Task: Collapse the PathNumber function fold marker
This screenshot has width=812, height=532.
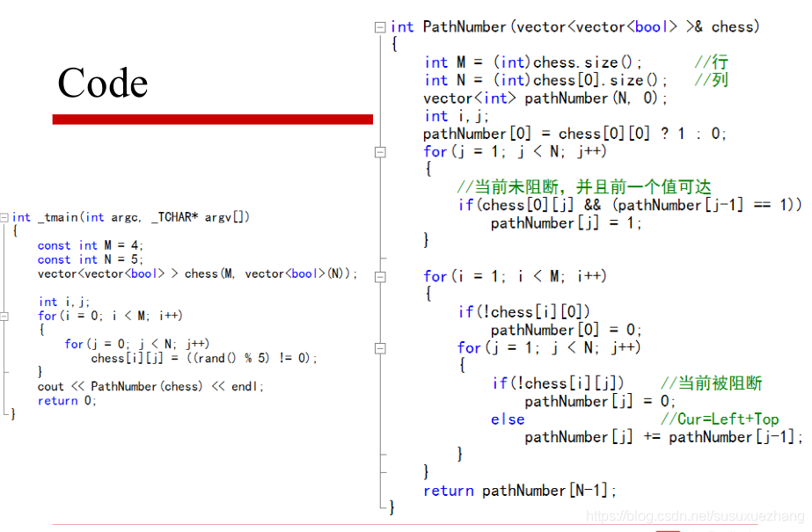Action: tap(380, 27)
